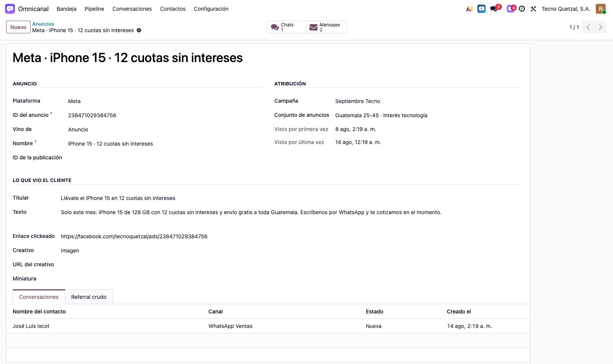The width and height of the screenshot is (613, 364).
Task: Edit the Texto field ad copy
Action: tap(292, 212)
